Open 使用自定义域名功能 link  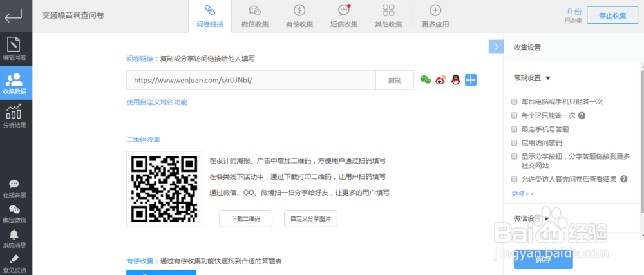157,102
